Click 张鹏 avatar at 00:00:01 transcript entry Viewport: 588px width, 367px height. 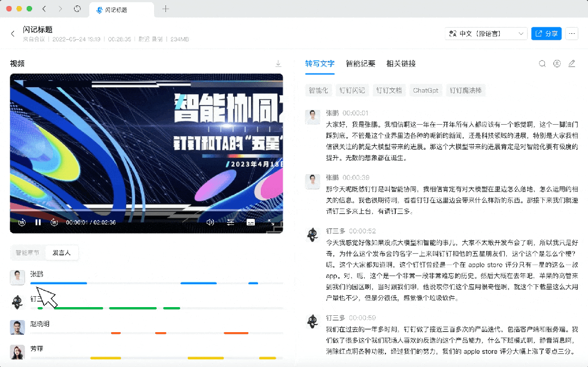point(313,117)
